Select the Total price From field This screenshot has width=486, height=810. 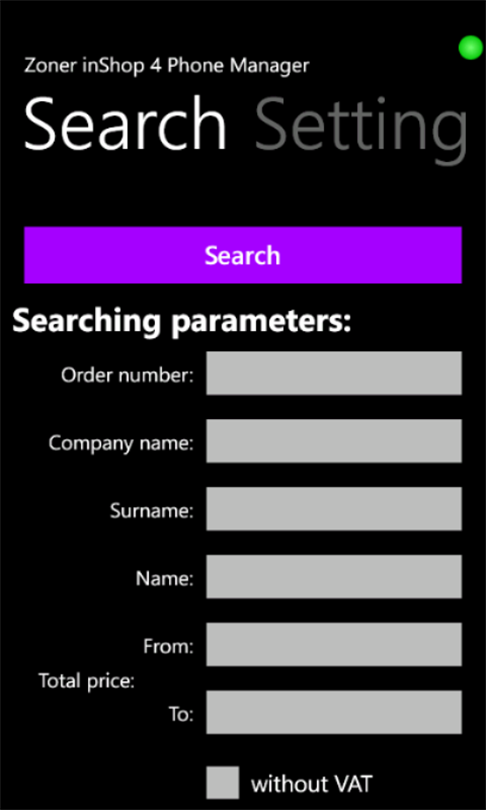click(x=334, y=644)
